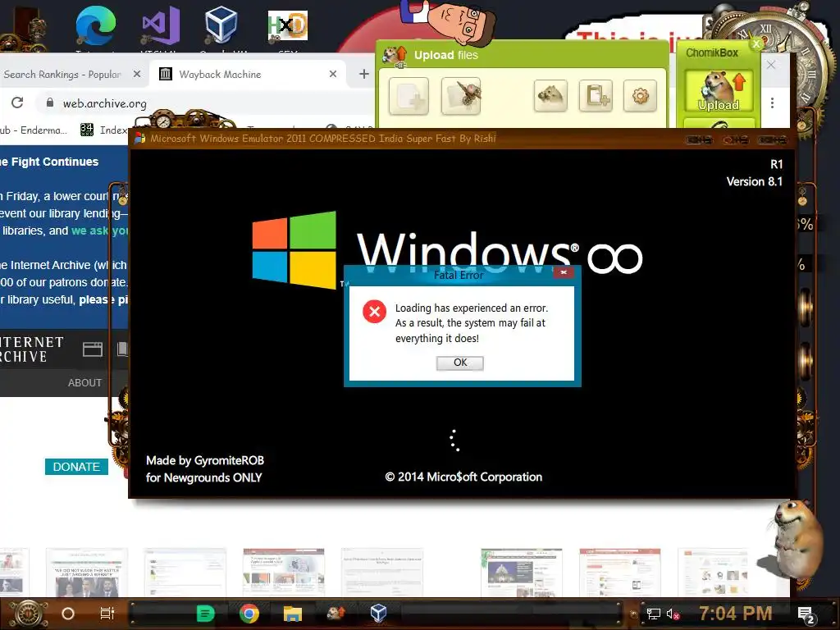
Task: Open the HxD hex editor shortcut
Action: click(x=288, y=25)
